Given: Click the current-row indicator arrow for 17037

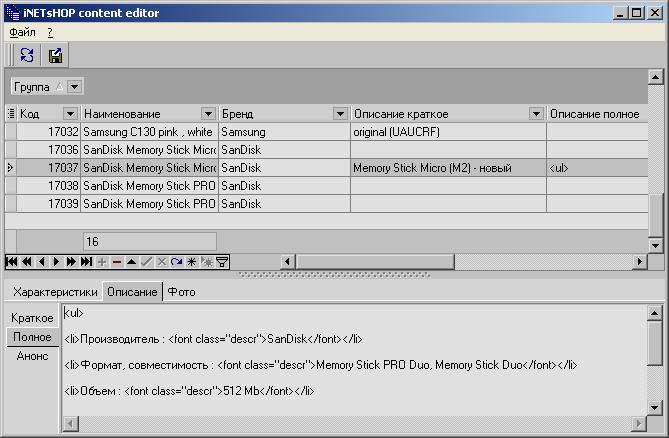Looking at the screenshot, I should [x=11, y=168].
